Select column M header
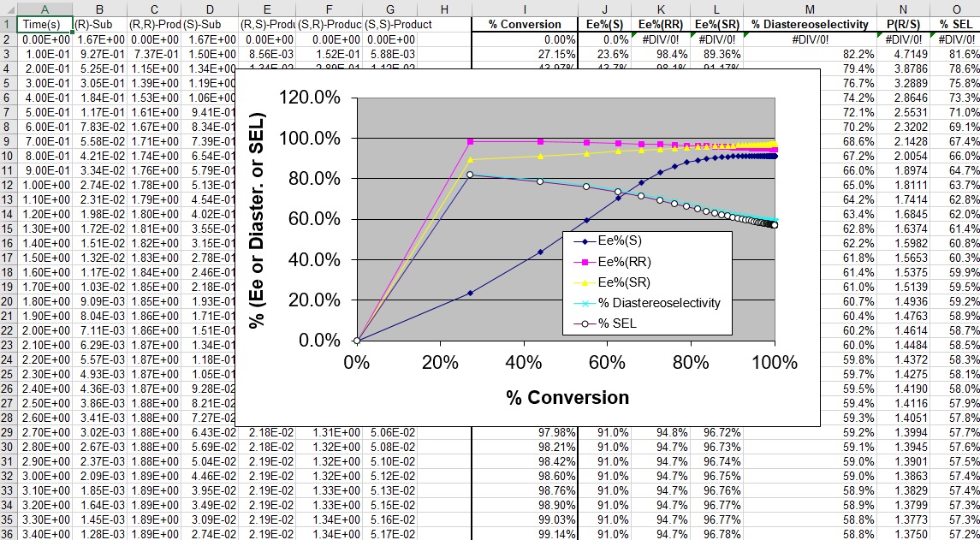980x540 pixels. (810, 8)
